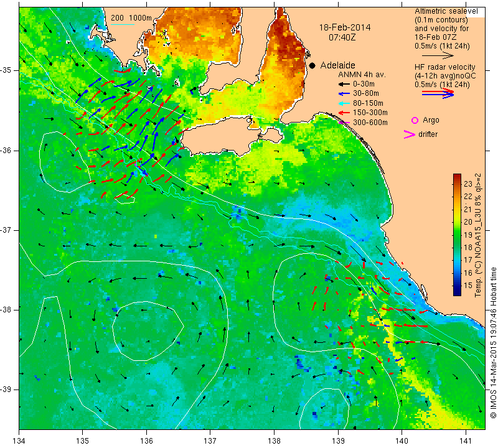Click the '30-80m' depth label
498x448 pixels.
pyautogui.click(x=365, y=94)
